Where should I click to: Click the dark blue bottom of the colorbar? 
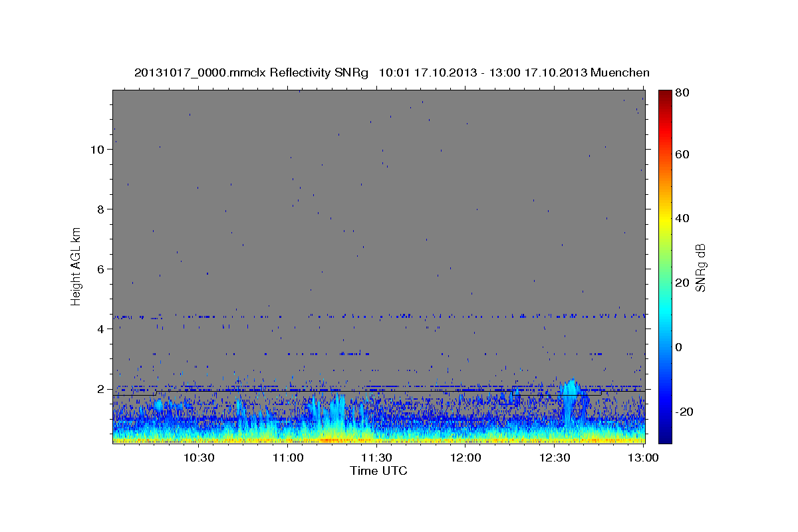tap(664, 436)
